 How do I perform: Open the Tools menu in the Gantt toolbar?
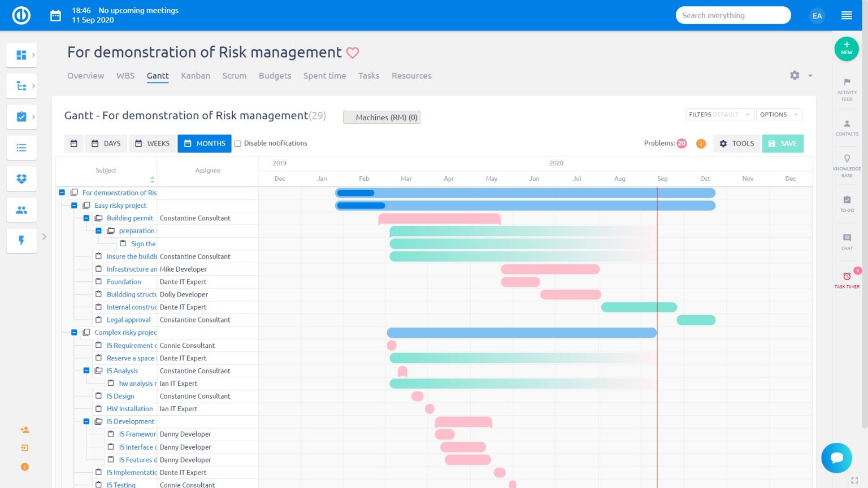coord(736,143)
